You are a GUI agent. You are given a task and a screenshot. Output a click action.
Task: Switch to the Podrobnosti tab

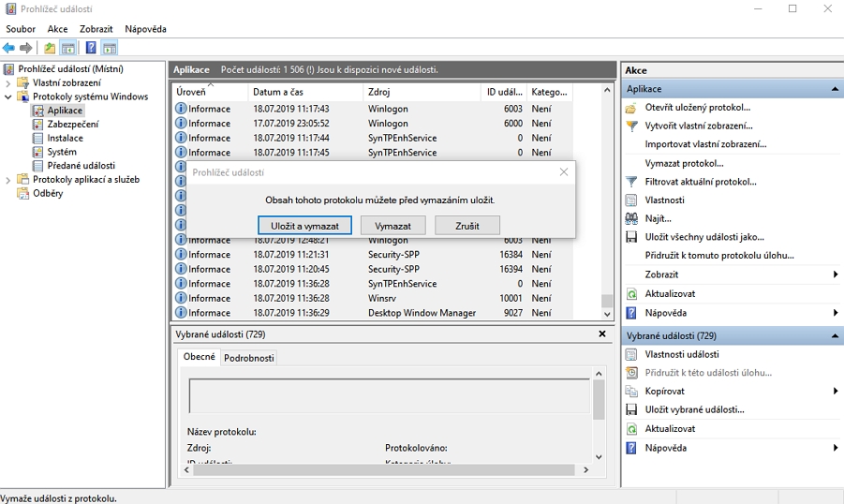tap(248, 358)
